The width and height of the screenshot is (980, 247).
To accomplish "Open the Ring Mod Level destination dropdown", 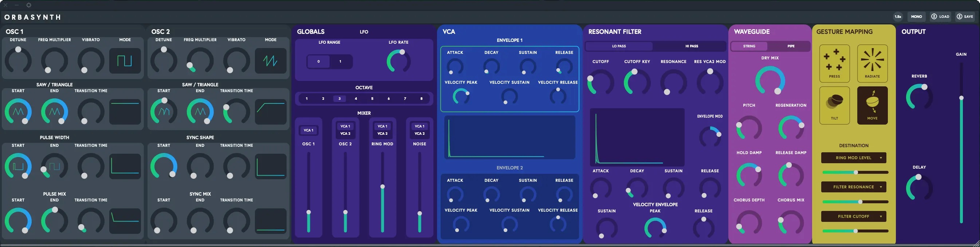I will click(853, 158).
